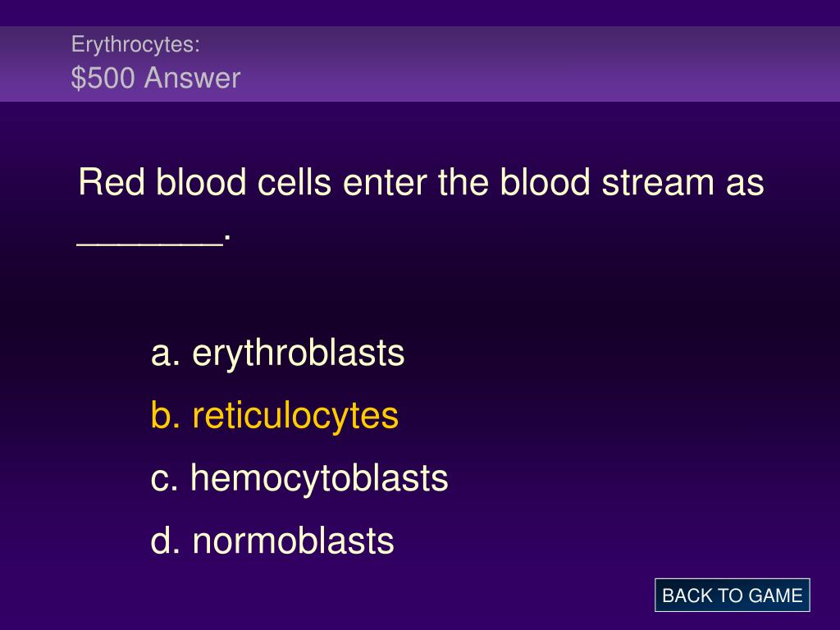Screen dimensions: 840x630
Task: Click the 'c.' option letter
Action: [x=164, y=479]
